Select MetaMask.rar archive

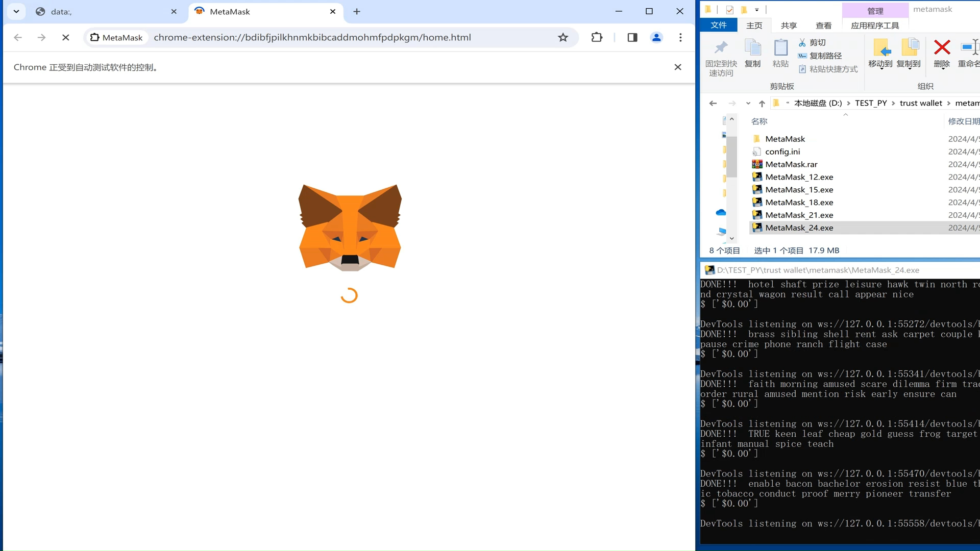click(x=791, y=164)
